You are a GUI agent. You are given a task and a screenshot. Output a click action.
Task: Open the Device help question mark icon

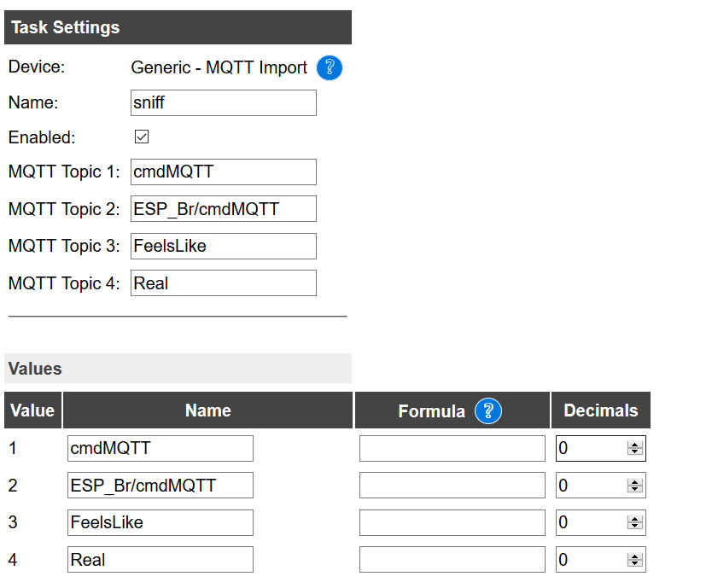coord(329,67)
